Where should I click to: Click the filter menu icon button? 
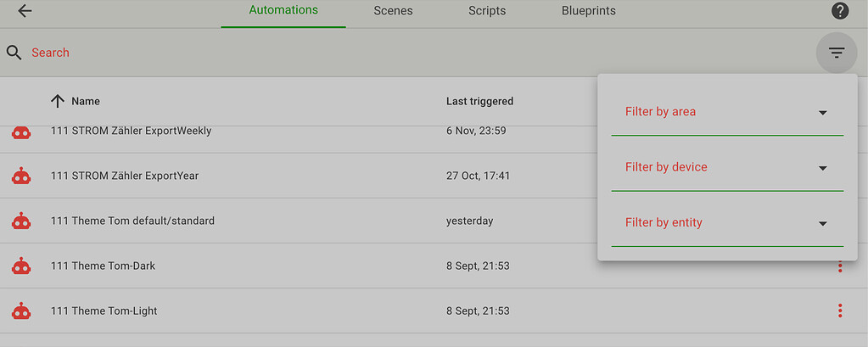pyautogui.click(x=837, y=53)
